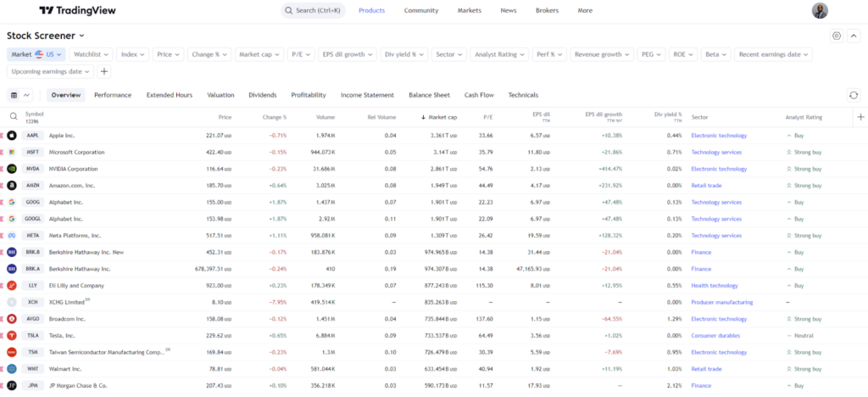868x397 pixels.
Task: Open the Products menu
Action: pyautogui.click(x=371, y=10)
